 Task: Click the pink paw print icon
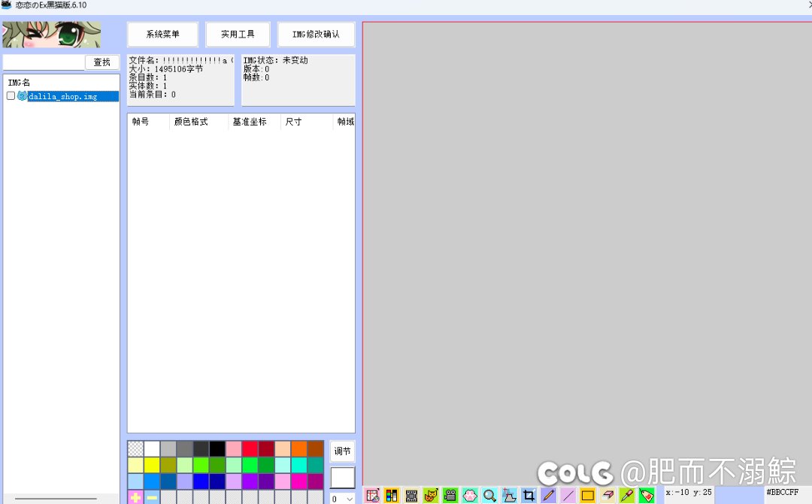pyautogui.click(x=470, y=496)
